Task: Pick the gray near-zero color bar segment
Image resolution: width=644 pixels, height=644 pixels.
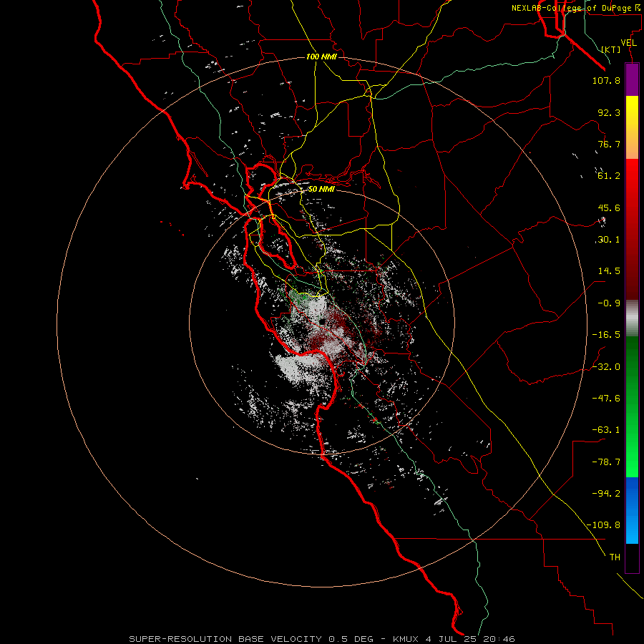Action: [632, 318]
